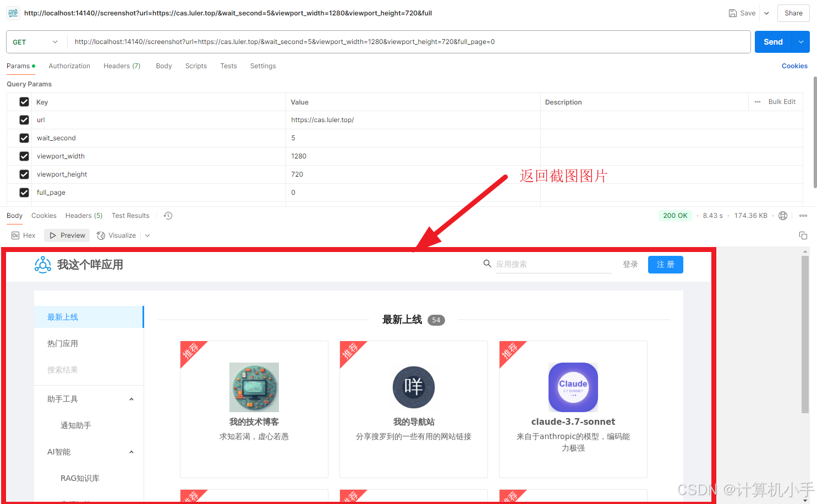817x504 pixels.
Task: Select the url value https://cas.luler.top/
Action: pos(322,120)
